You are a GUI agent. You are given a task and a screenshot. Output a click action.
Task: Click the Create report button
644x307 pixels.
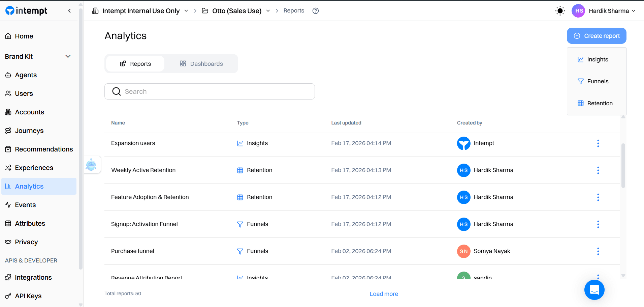(x=596, y=36)
